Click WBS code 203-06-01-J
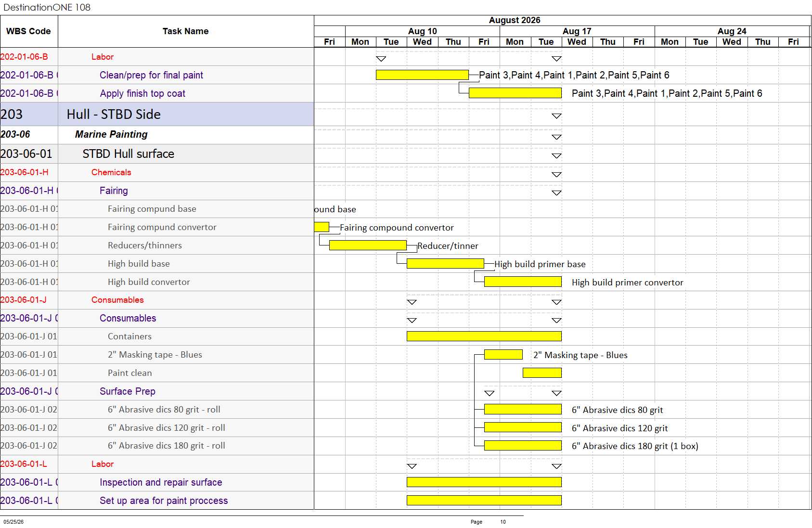The width and height of the screenshot is (812, 528). click(24, 300)
